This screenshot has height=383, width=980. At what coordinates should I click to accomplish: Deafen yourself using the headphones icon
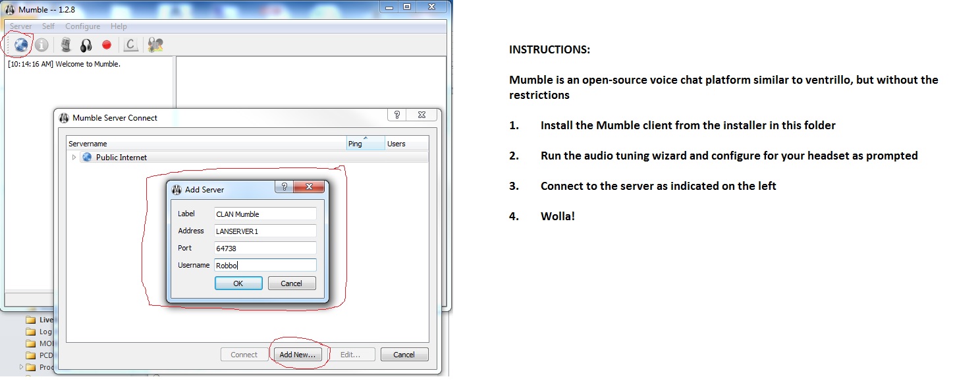86,45
